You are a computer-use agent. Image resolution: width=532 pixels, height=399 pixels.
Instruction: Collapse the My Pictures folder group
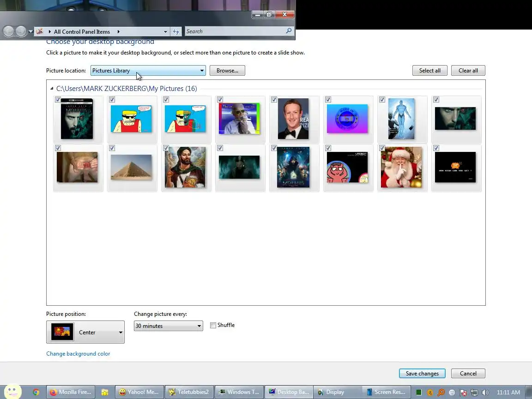[52, 89]
